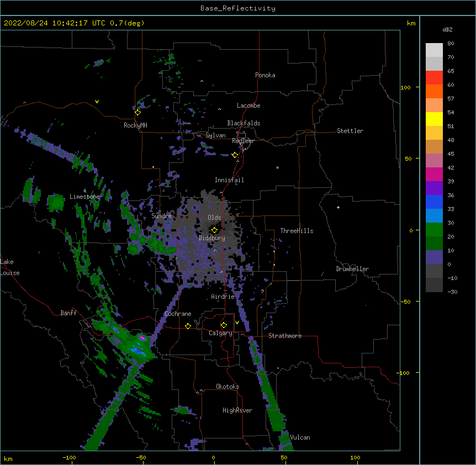This screenshot has width=476, height=465.
Task: Click the Blackfalds label
Action: (244, 123)
